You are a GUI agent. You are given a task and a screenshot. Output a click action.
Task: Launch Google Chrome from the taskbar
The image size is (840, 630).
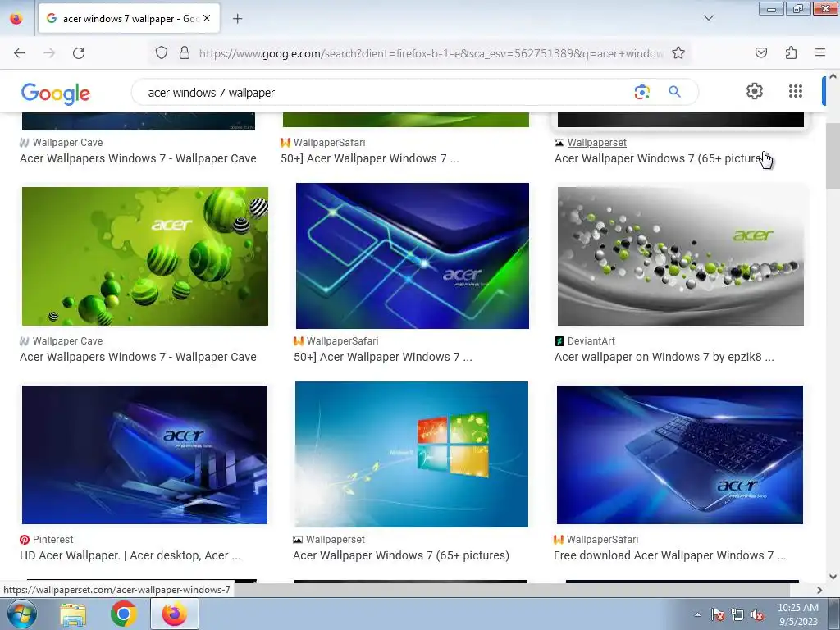(124, 614)
